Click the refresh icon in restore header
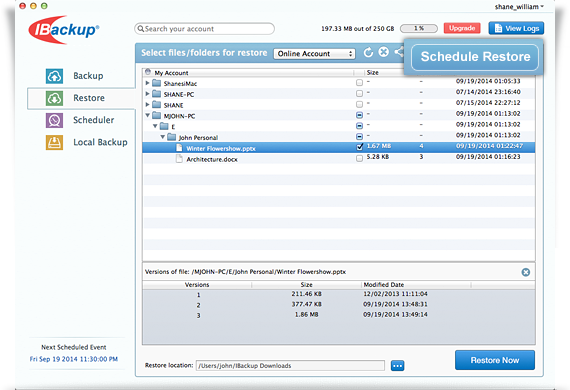The width and height of the screenshot is (570, 390). pos(368,52)
